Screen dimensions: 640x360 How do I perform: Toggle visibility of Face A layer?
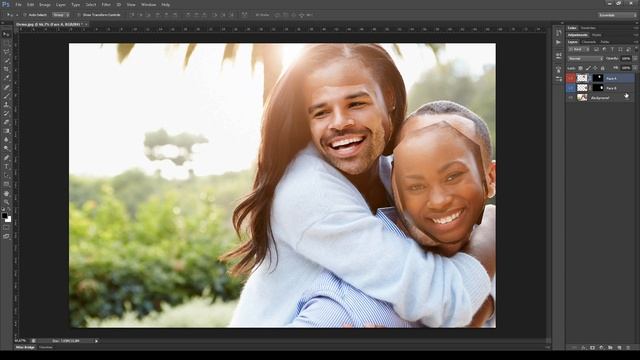click(x=571, y=78)
